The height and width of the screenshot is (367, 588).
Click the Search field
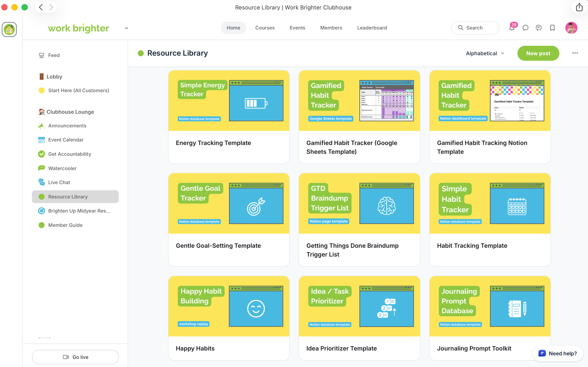pyautogui.click(x=475, y=28)
